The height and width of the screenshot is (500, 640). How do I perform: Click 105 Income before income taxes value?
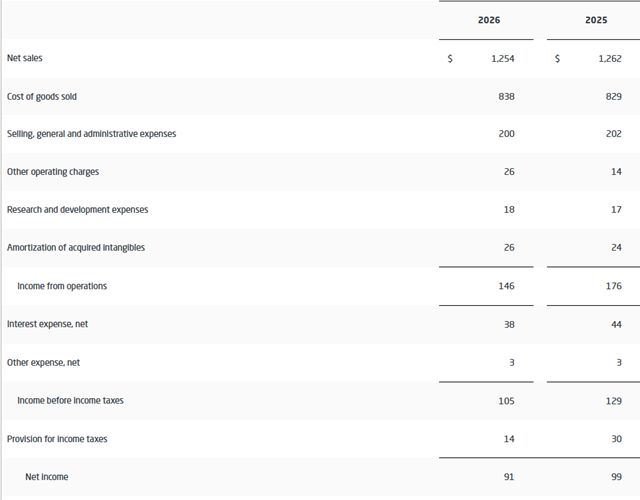coord(506,401)
